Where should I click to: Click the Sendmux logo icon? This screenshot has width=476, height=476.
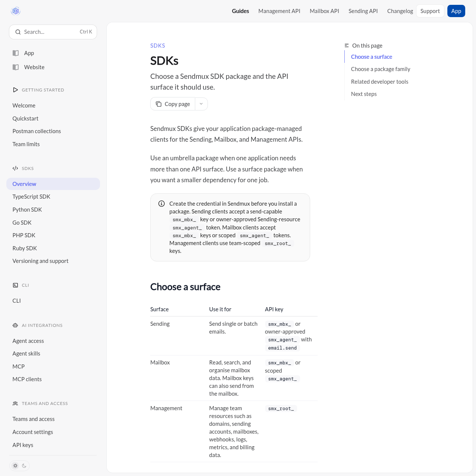(x=16, y=11)
